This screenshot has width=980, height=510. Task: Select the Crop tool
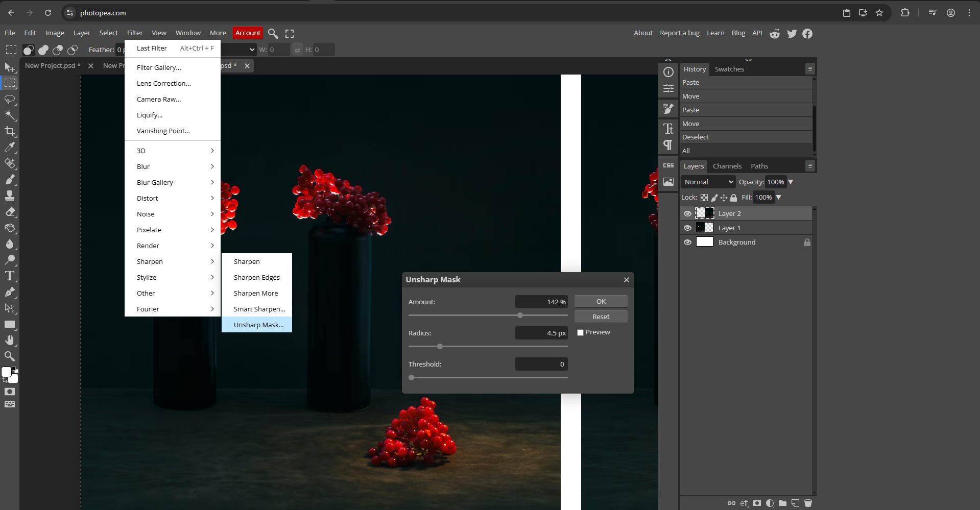(10, 132)
